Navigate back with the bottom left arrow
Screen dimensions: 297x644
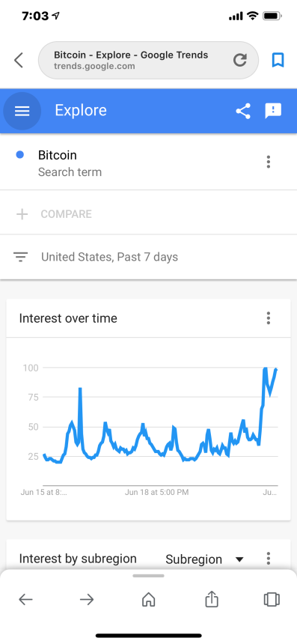click(x=26, y=600)
